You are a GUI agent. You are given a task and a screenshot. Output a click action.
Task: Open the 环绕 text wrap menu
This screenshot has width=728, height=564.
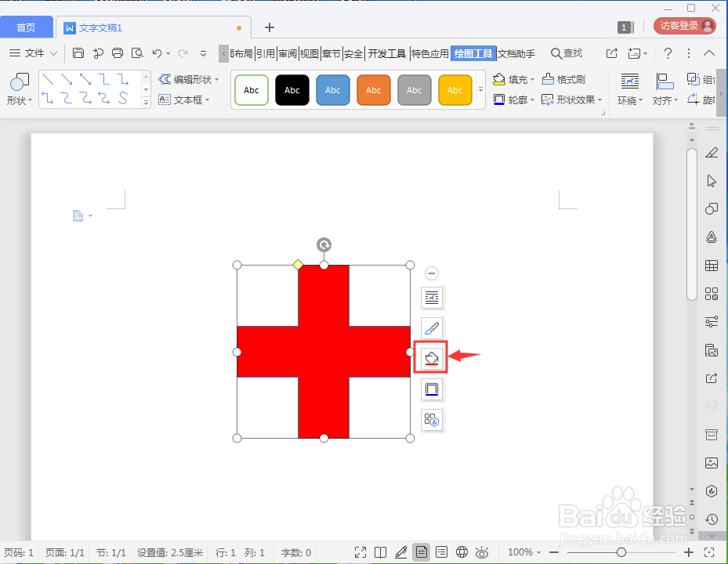pos(629,89)
